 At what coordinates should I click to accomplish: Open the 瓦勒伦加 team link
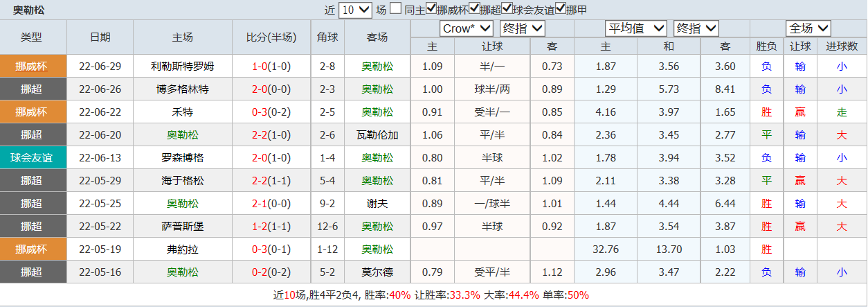coord(377,135)
